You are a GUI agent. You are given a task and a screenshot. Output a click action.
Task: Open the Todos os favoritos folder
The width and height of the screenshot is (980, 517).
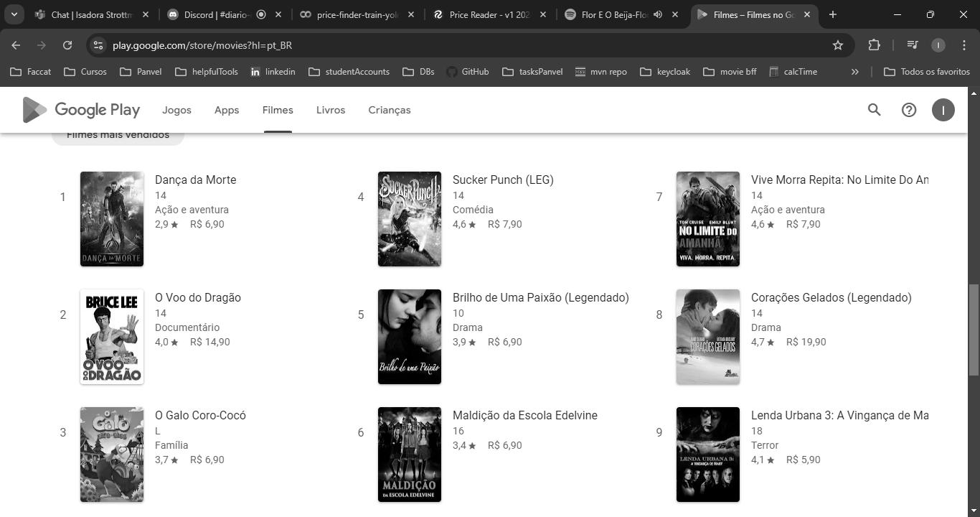click(x=927, y=72)
